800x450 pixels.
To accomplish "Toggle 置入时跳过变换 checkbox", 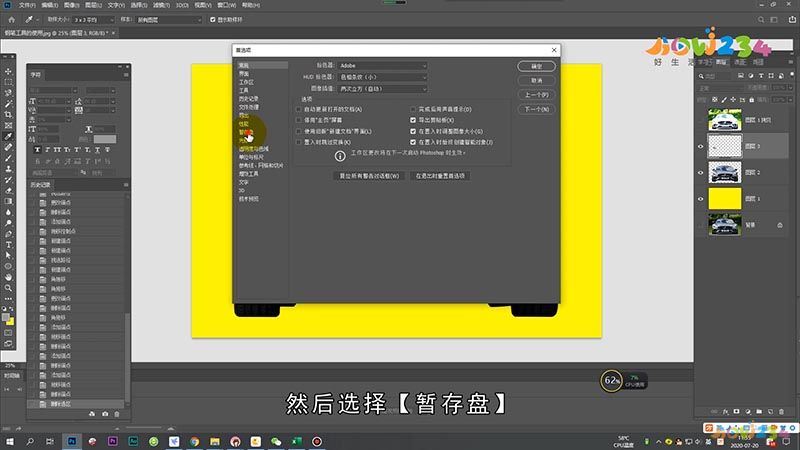I will tap(298, 142).
